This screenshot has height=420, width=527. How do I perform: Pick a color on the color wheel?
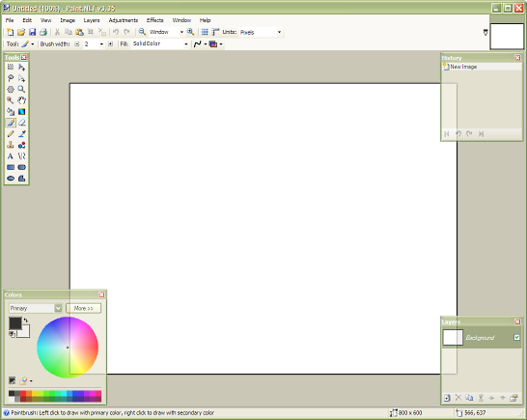68,348
